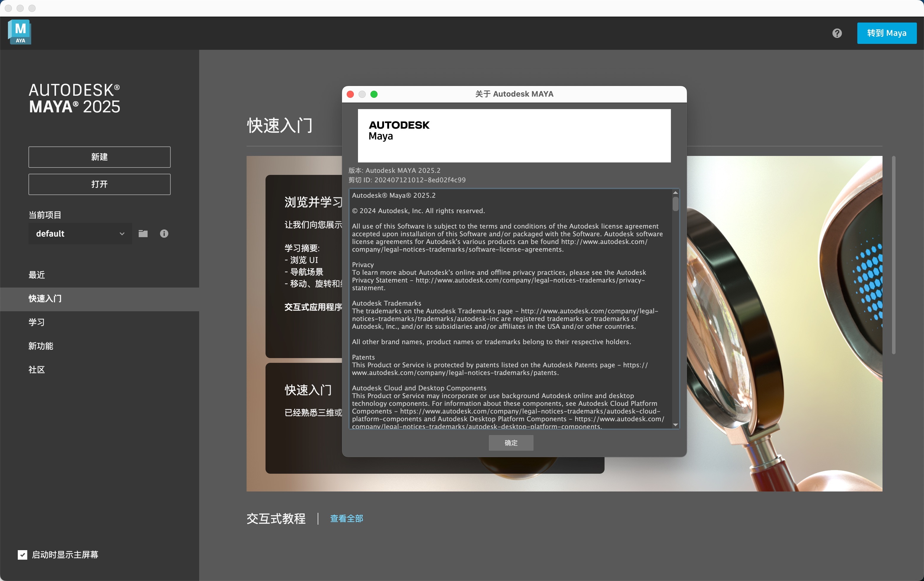
Task: Click the 交互式教程 heading
Action: coord(276,518)
